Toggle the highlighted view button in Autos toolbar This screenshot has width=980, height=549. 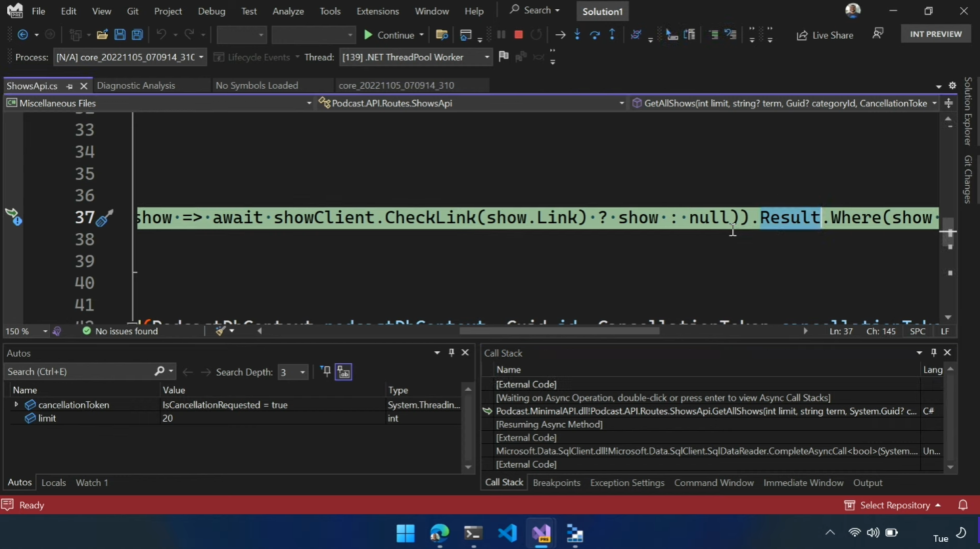(344, 372)
